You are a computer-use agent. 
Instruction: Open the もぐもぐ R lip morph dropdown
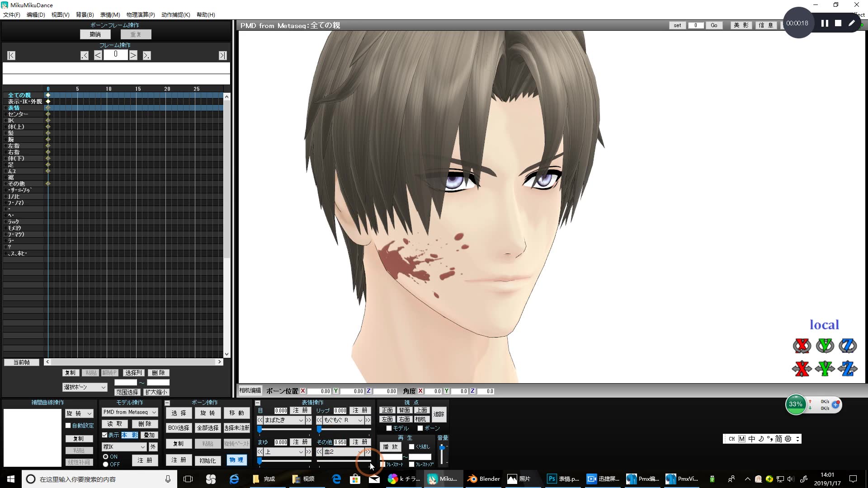pyautogui.click(x=344, y=420)
